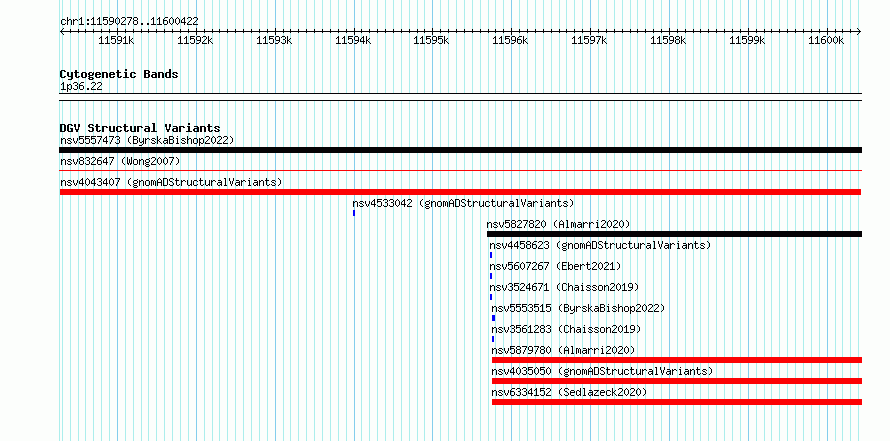
Task: Click the black nsv5827820 variant bar
Action: [x=674, y=234]
